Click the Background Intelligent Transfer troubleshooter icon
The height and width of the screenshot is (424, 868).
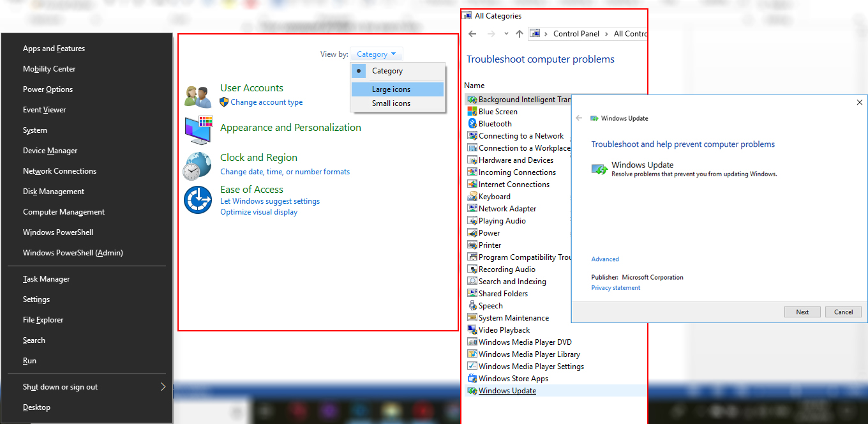472,100
